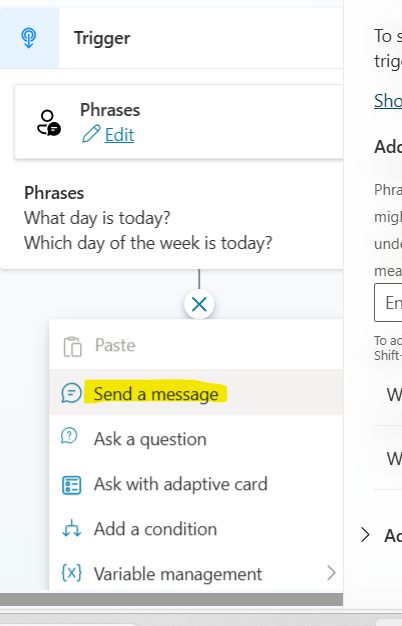The image size is (402, 626).
Task: Select the Paste menu option
Action: (196, 345)
